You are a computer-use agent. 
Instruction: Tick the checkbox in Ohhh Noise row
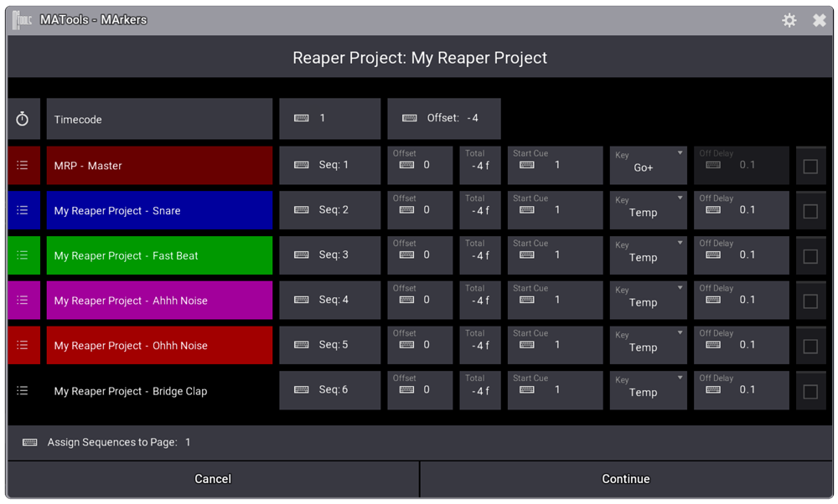(810, 346)
